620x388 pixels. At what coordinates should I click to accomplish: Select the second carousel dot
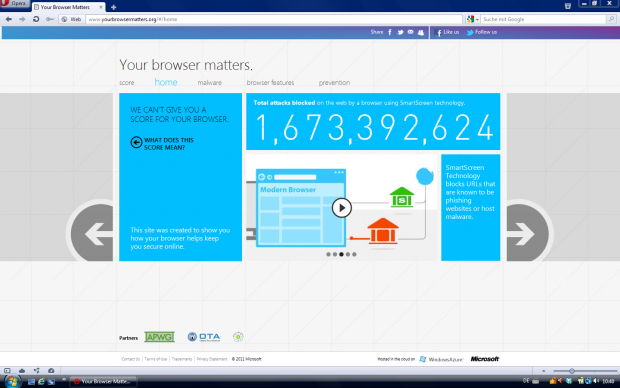(335, 254)
